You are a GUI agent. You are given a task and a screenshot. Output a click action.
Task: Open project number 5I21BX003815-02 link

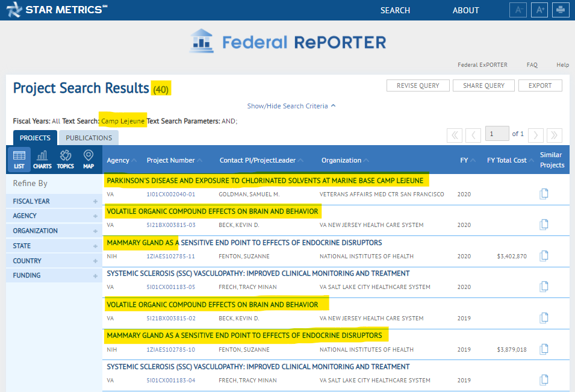[171, 318]
